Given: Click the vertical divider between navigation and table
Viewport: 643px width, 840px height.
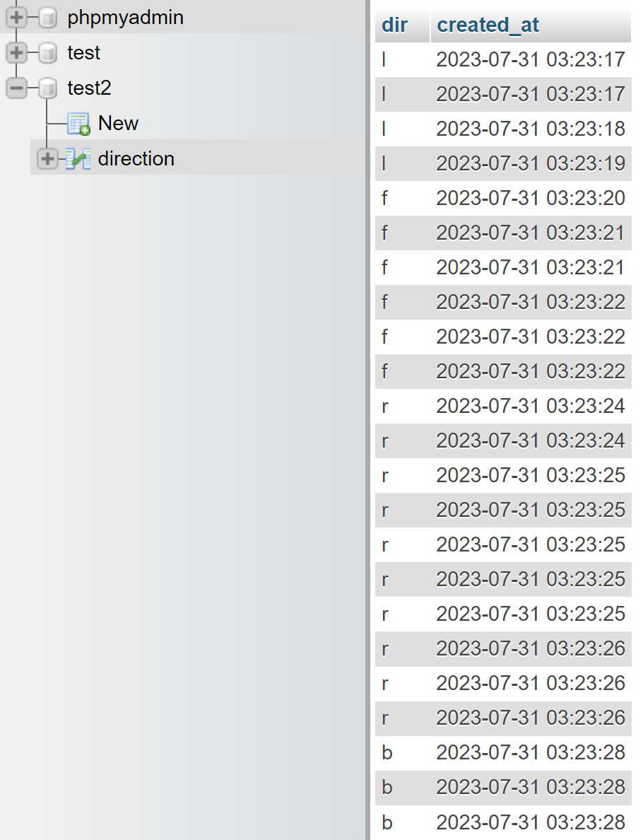Looking at the screenshot, I should click(x=368, y=420).
